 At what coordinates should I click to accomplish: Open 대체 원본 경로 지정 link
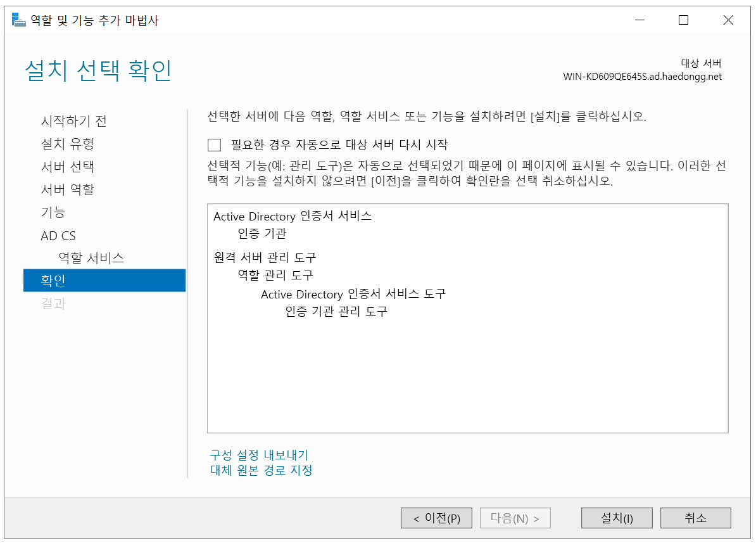click(x=261, y=470)
